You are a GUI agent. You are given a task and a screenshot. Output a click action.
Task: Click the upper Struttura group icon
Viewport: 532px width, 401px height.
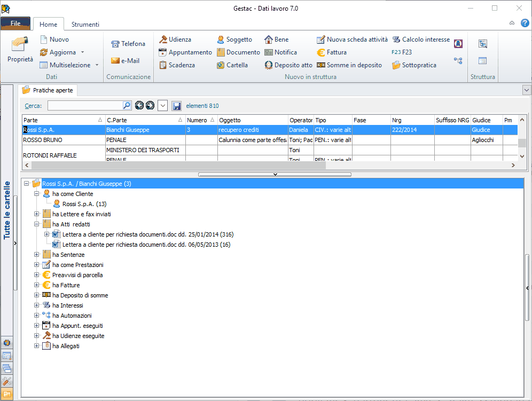[x=482, y=44]
